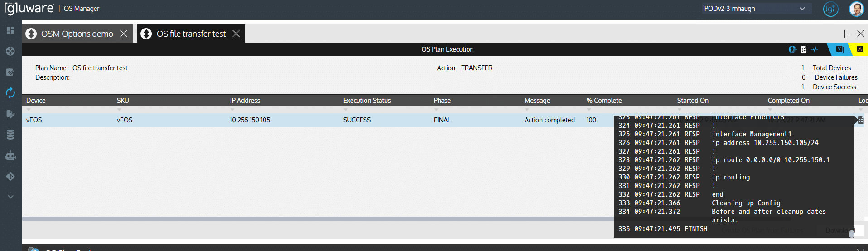Open the clipboard checkmark sidebar icon

pos(10,72)
